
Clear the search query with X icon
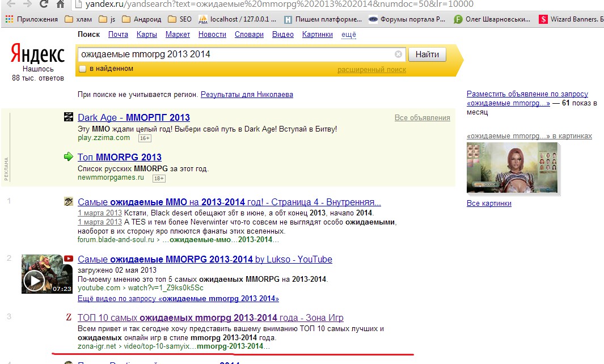pyautogui.click(x=398, y=54)
